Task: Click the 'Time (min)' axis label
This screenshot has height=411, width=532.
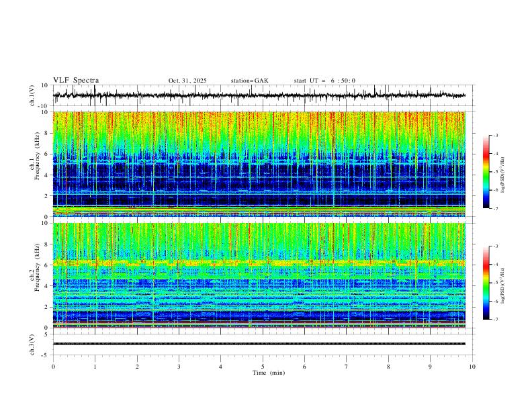Action: pyautogui.click(x=269, y=373)
